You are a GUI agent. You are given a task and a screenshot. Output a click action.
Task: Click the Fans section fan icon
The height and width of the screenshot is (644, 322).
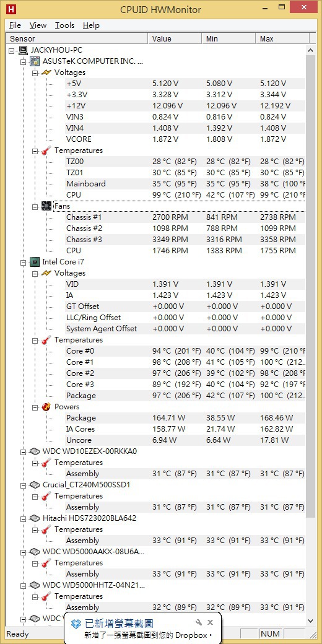46,206
